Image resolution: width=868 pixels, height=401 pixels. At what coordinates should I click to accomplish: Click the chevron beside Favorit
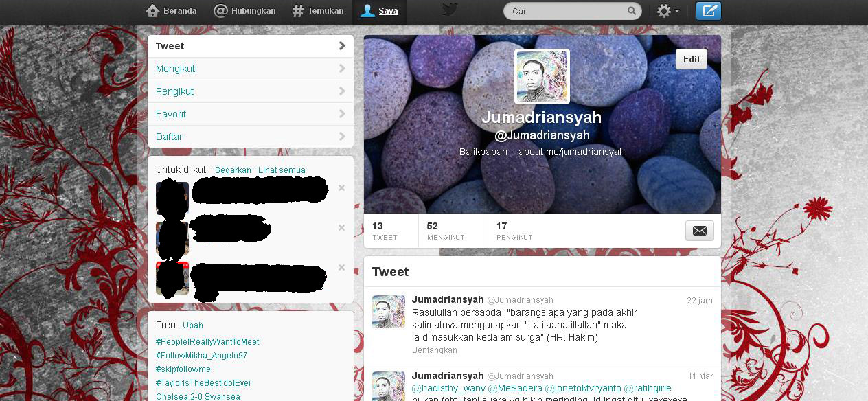342,114
